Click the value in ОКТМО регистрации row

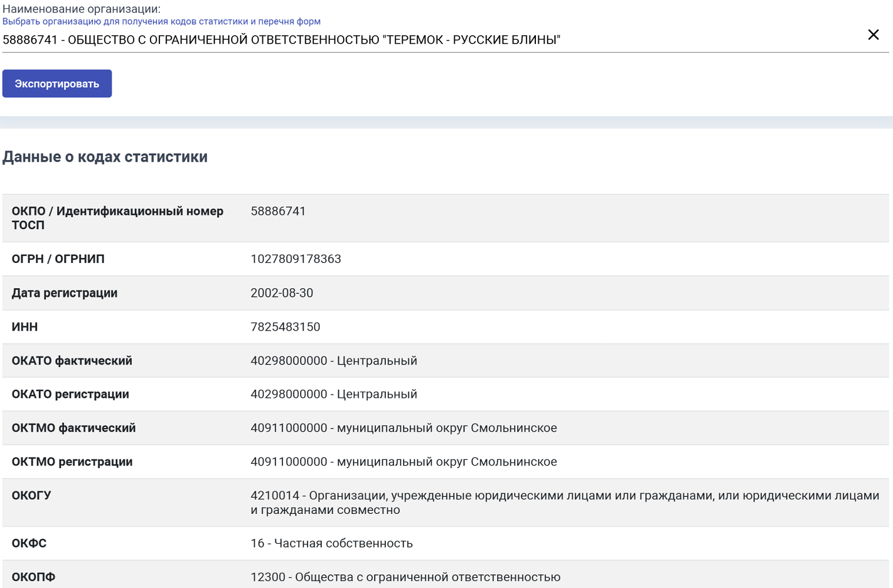click(x=404, y=462)
